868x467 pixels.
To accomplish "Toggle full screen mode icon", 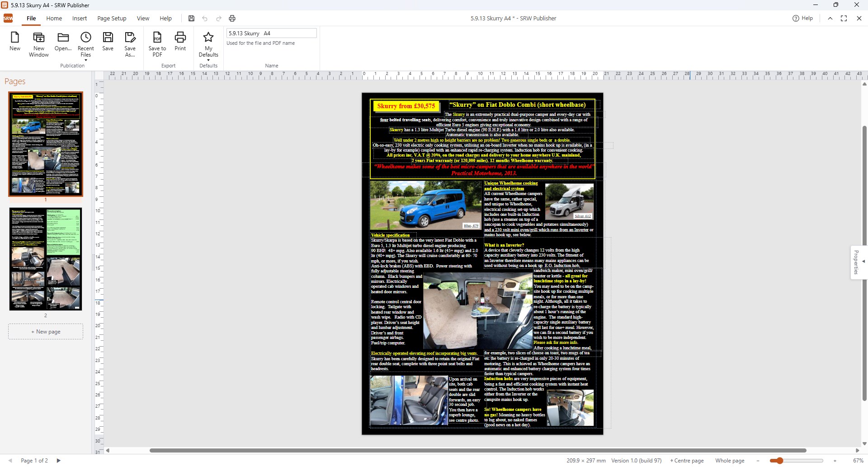I will (x=844, y=19).
